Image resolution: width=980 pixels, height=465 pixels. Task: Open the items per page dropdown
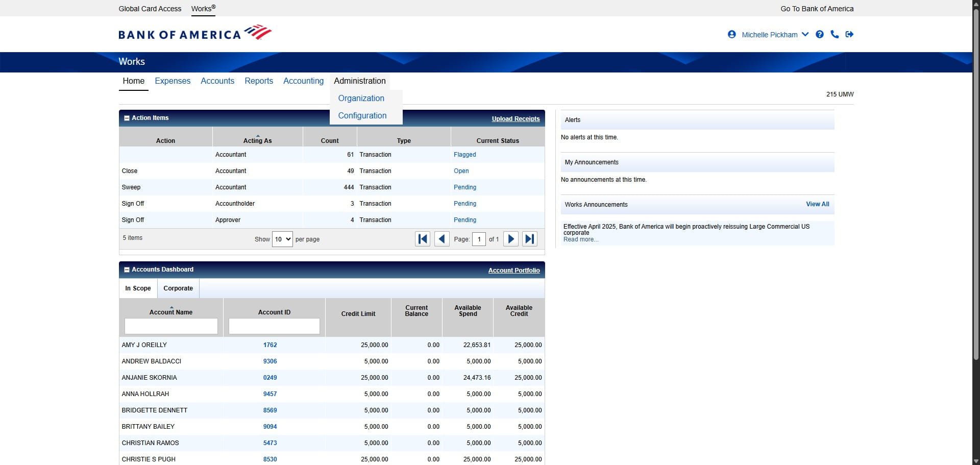point(282,239)
